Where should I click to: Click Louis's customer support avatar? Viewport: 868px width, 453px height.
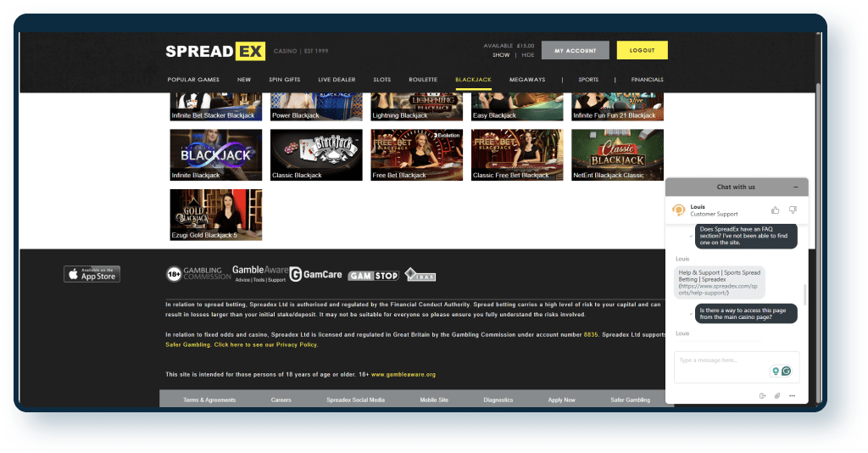click(x=678, y=210)
